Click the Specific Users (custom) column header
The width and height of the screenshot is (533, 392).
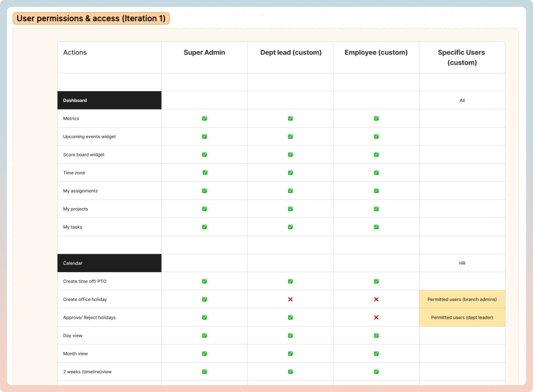[x=461, y=57]
